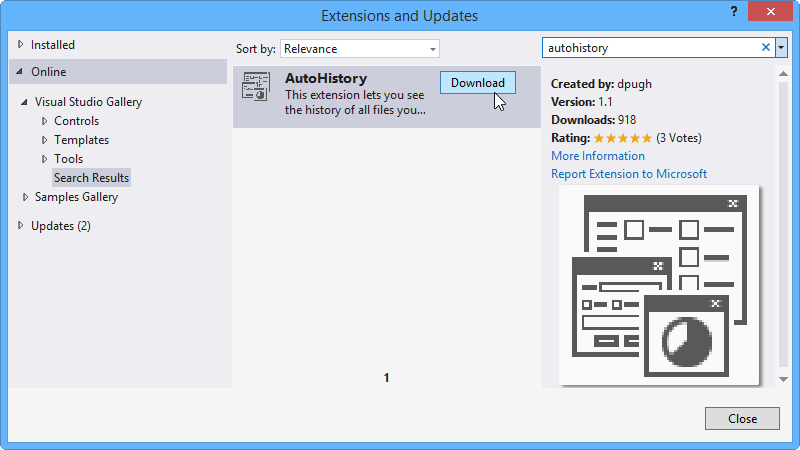Click the AutoHistory extension icon in results
The width and height of the screenshot is (800, 450).
[255, 88]
